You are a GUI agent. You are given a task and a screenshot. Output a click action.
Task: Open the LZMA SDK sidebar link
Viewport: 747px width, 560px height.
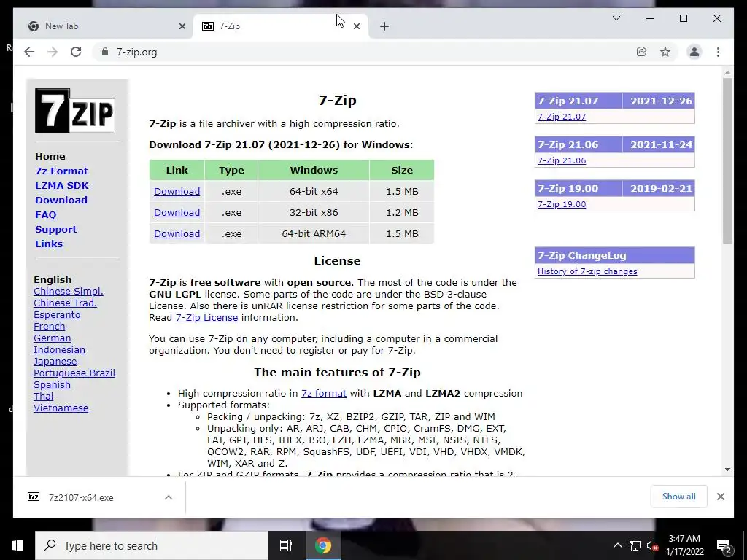pos(62,186)
